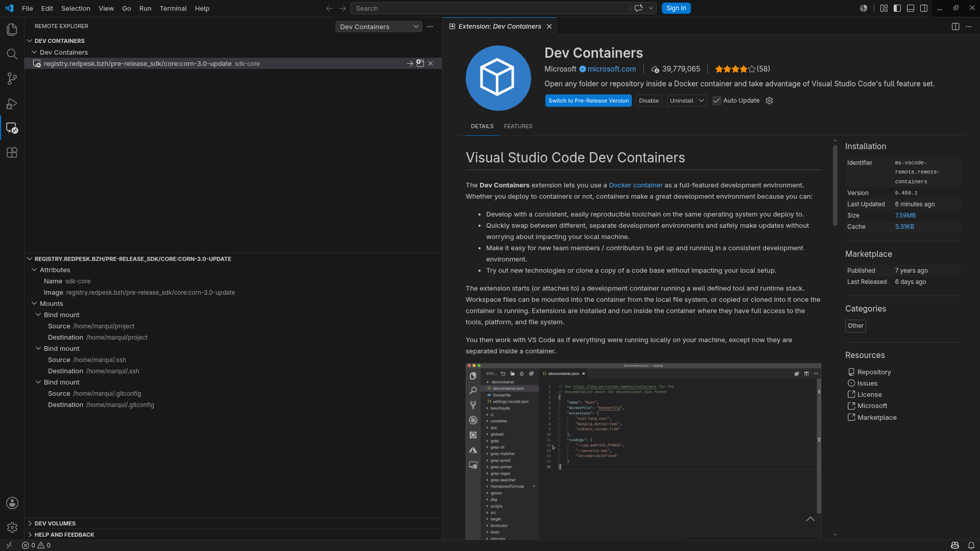Screen dimensions: 980x551
Task: Open the Marketplace resource link
Action: tap(877, 418)
